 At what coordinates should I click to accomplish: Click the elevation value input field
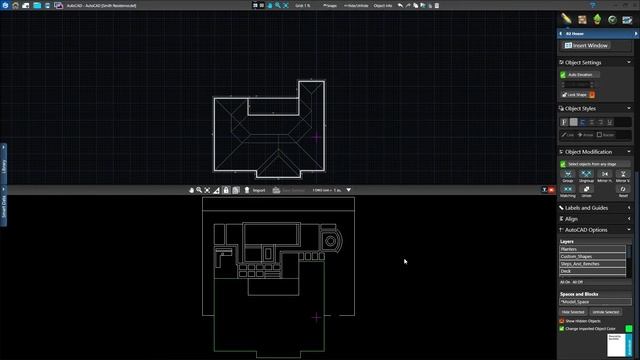pyautogui.click(x=578, y=84)
